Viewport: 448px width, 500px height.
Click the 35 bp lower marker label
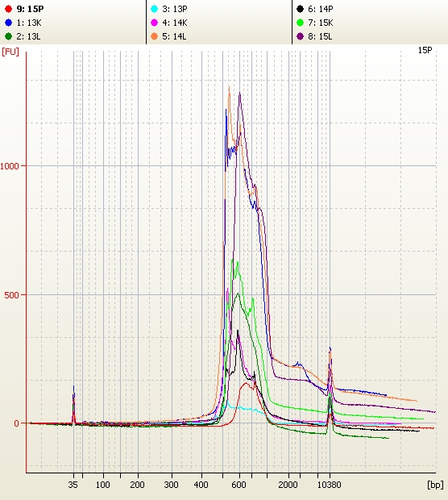(73, 485)
